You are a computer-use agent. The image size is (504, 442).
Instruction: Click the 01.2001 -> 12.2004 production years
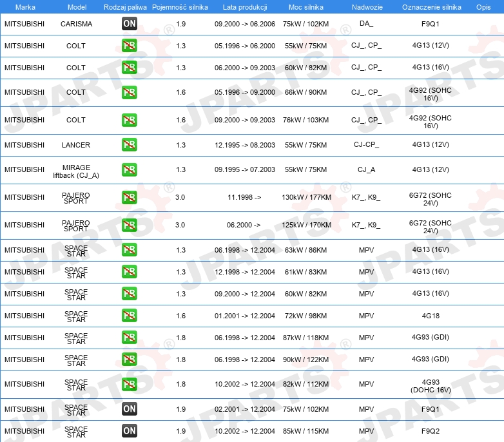tap(245, 316)
